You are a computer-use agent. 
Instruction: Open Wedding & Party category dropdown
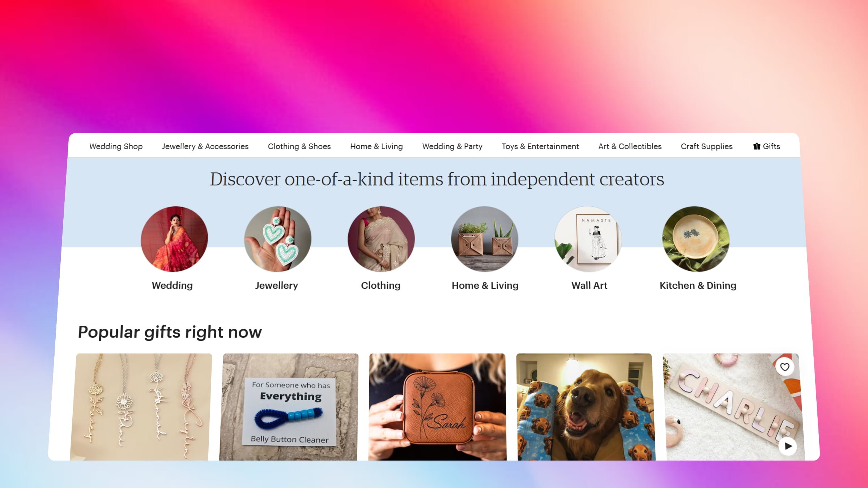point(452,146)
